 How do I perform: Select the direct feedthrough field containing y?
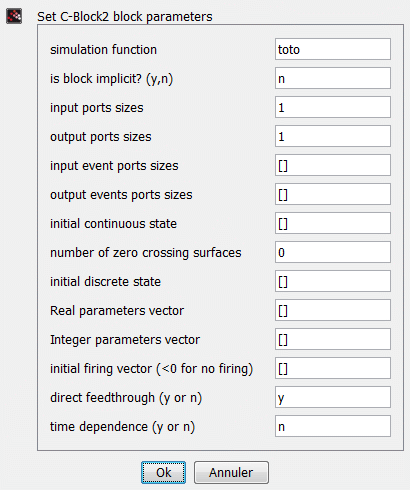333,397
